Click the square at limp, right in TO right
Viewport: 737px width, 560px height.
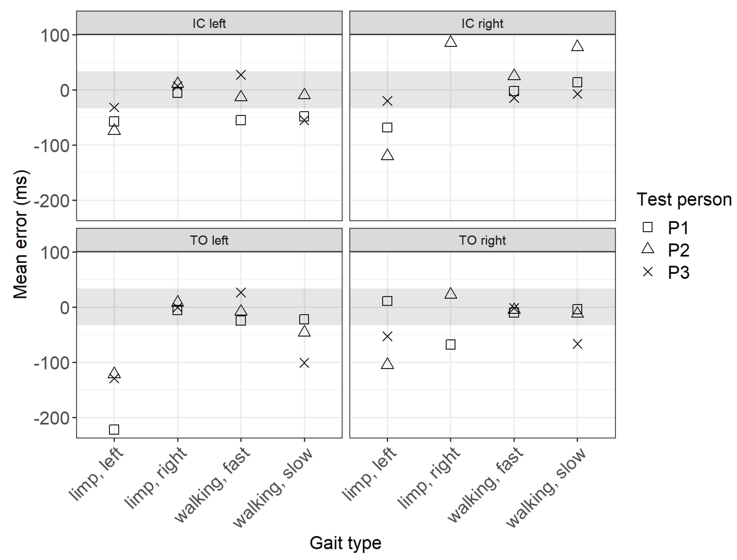point(450,344)
